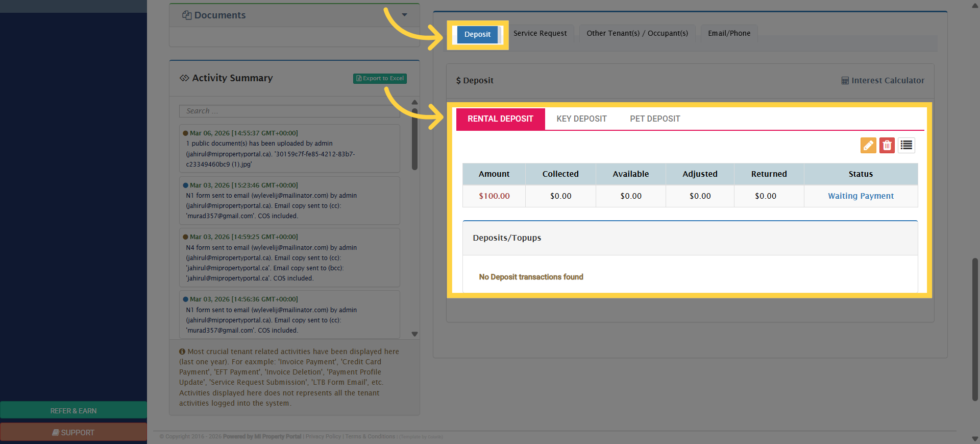Open the Email/Phone tab
The image size is (980, 444).
[729, 33]
